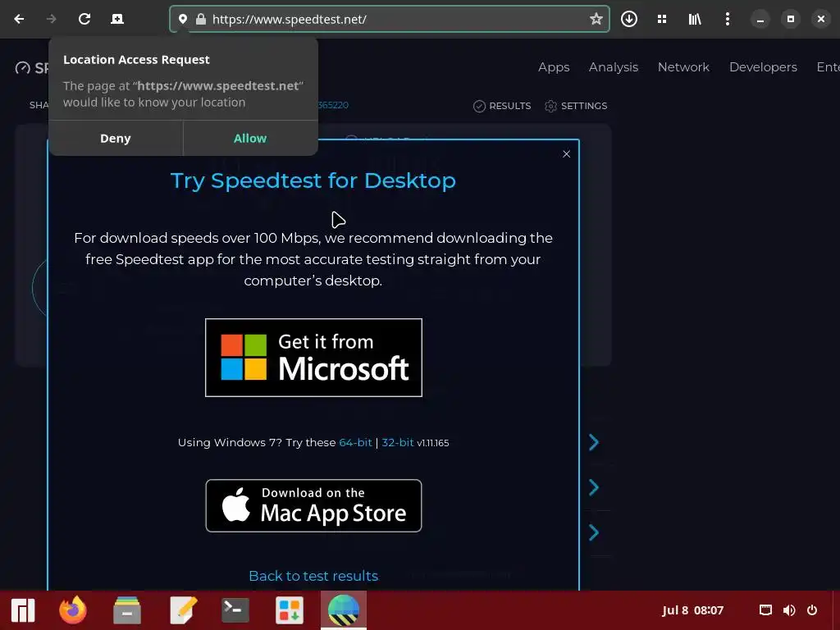This screenshot has width=840, height=630.
Task: Launch Firefox from the taskbar
Action: coord(73,610)
